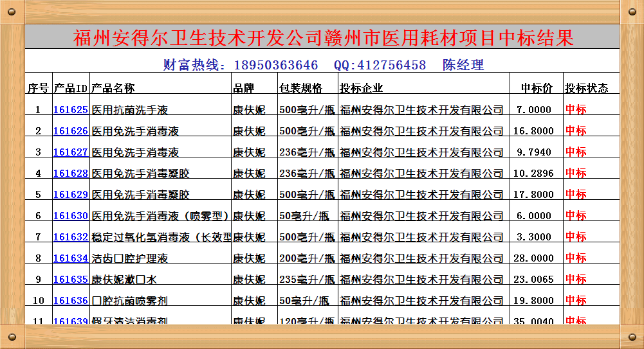644x349 pixels.
Task: Open the 161635 link for 康伏妮漱口水
Action: pyautogui.click(x=70, y=280)
